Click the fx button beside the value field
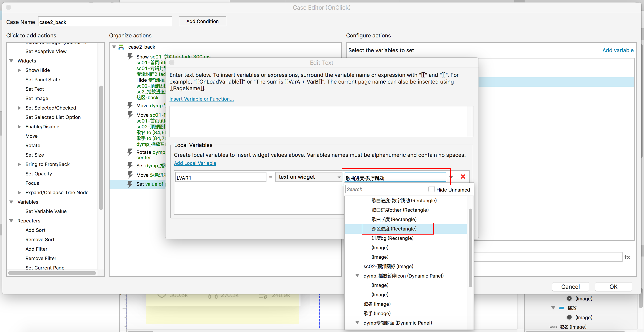The image size is (644, 332). tap(627, 257)
